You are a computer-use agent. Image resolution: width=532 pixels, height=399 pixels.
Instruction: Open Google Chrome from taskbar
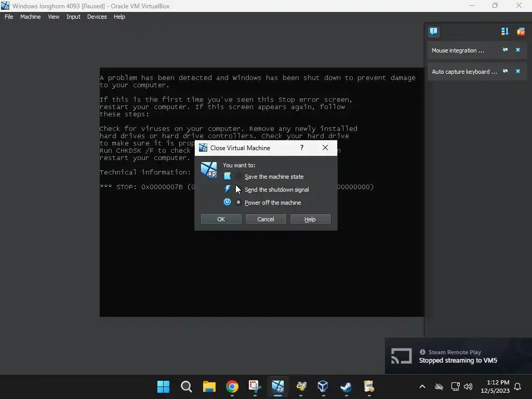point(232,387)
